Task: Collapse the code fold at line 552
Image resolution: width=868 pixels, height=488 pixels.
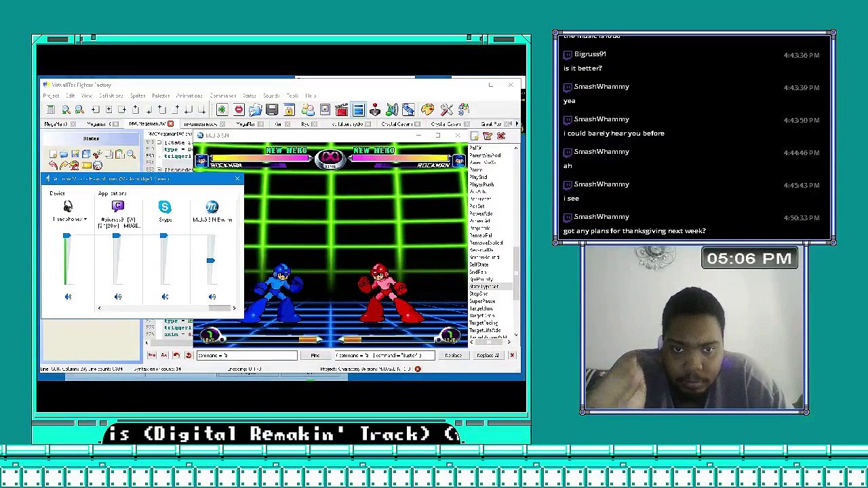Action: pos(160,169)
